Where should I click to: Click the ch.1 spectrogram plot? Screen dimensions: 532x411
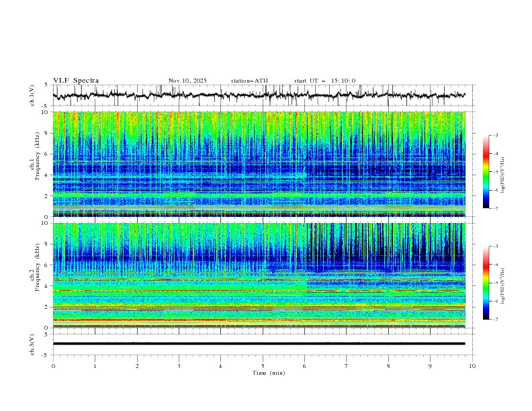coord(259,164)
